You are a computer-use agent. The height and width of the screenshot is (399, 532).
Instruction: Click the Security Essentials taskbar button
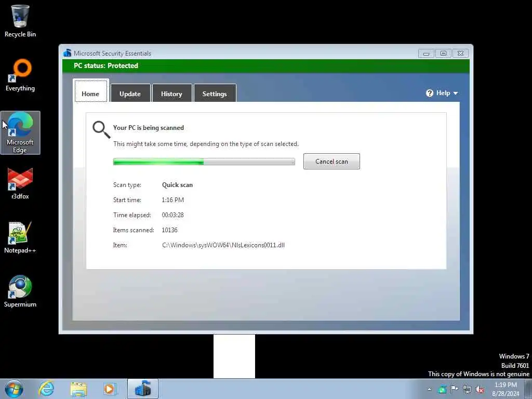[x=143, y=389]
